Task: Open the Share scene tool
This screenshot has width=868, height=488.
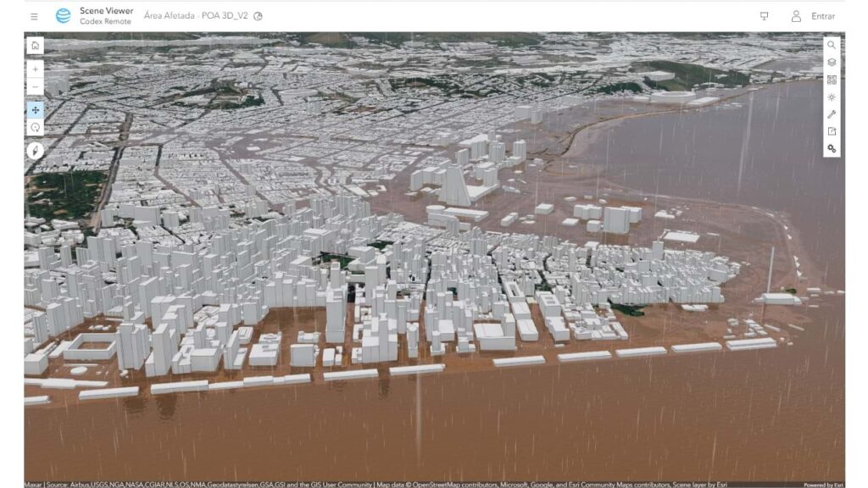Action: pos(832,131)
